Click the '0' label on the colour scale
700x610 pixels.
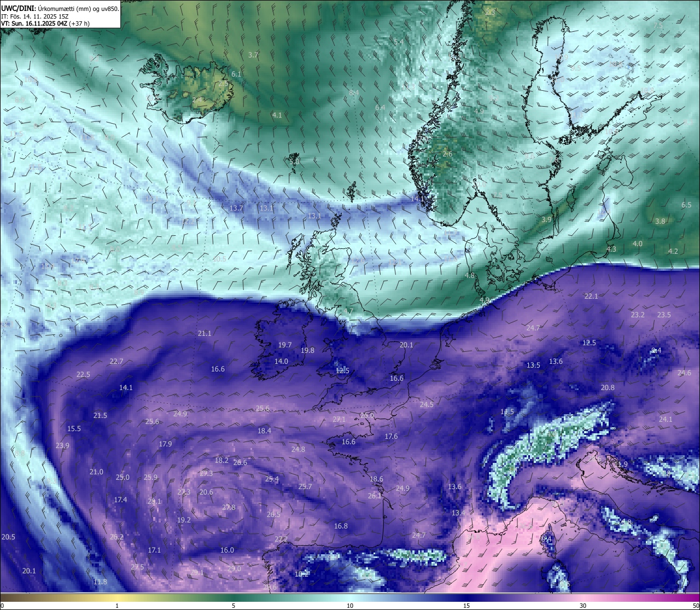(2, 606)
